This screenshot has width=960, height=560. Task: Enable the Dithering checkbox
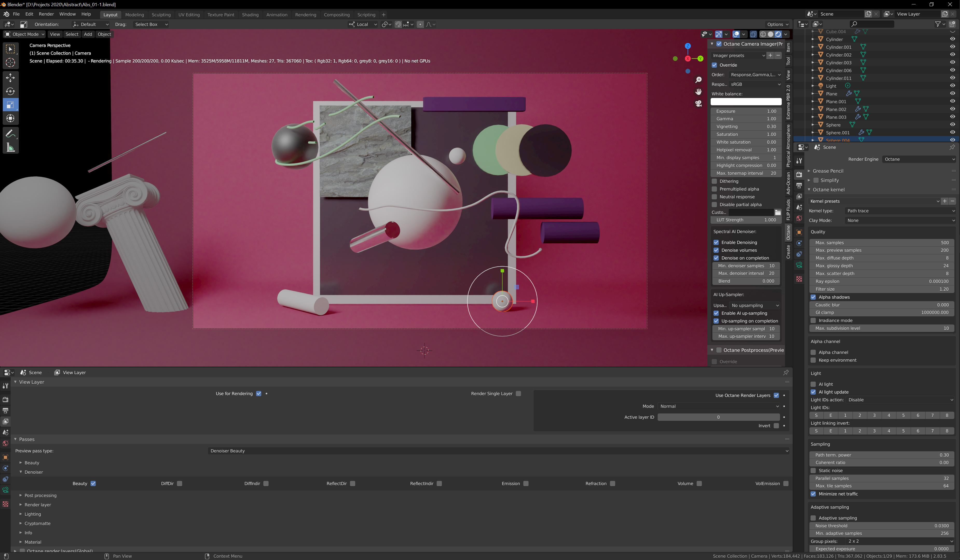(x=715, y=181)
